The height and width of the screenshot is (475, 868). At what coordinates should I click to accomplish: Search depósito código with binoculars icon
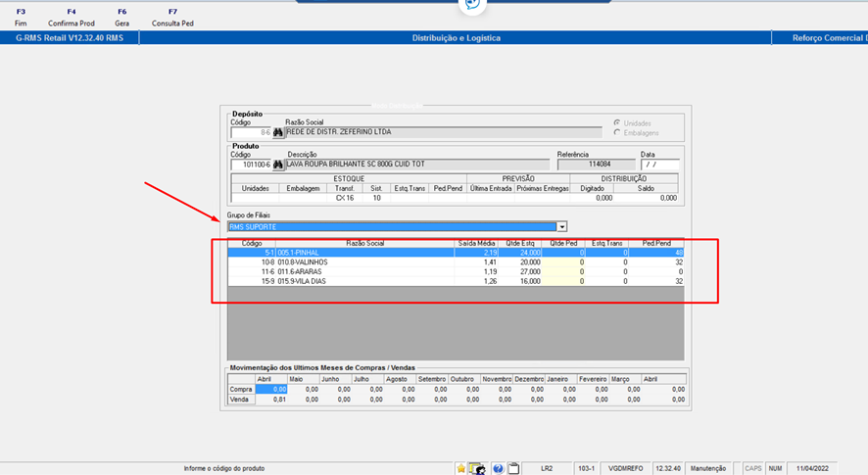pos(278,133)
